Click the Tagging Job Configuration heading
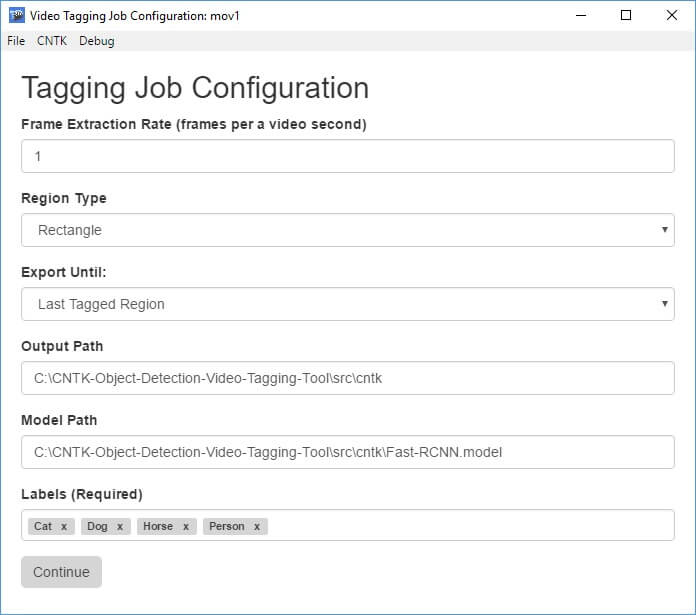Screen dimensions: 696x615 tap(195, 88)
